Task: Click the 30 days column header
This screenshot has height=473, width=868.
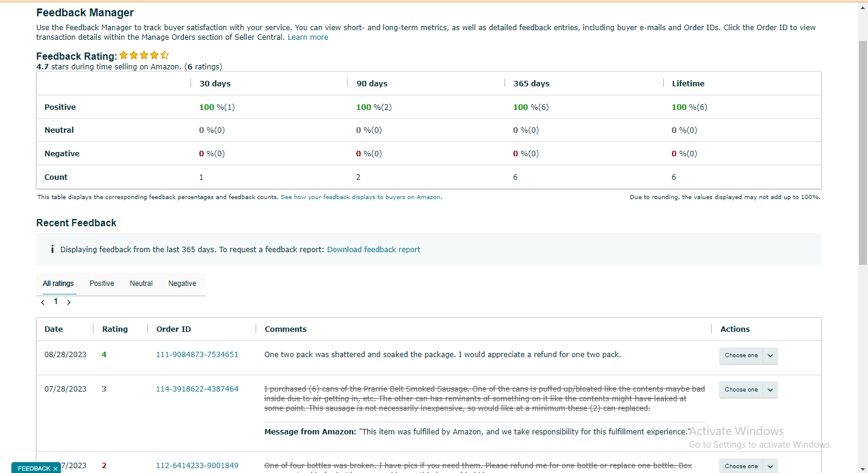Action: coord(215,84)
